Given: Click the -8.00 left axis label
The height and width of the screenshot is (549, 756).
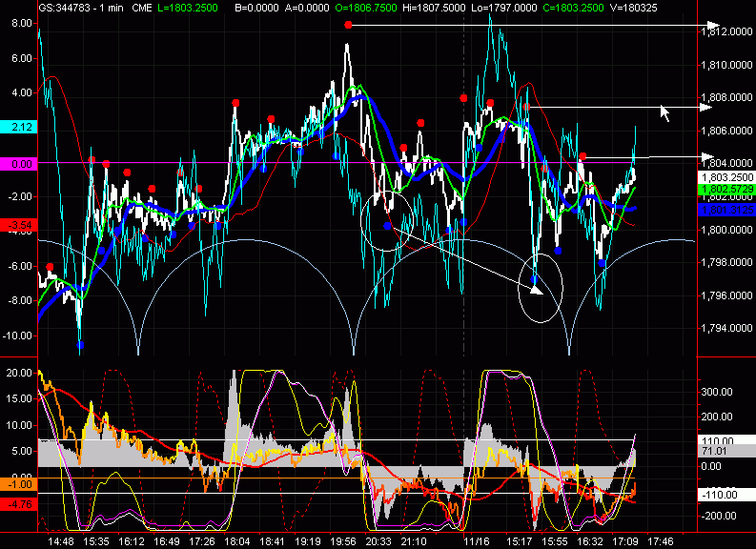Looking at the screenshot, I should click(x=20, y=300).
